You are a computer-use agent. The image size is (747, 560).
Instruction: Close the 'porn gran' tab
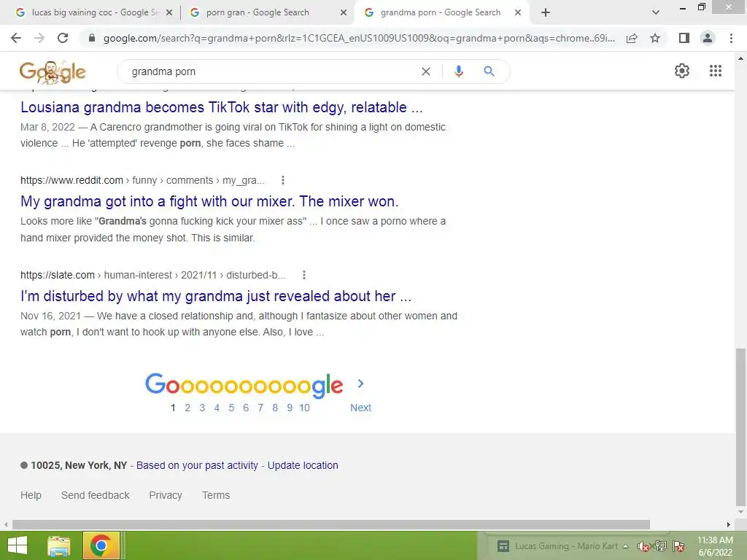(x=343, y=13)
